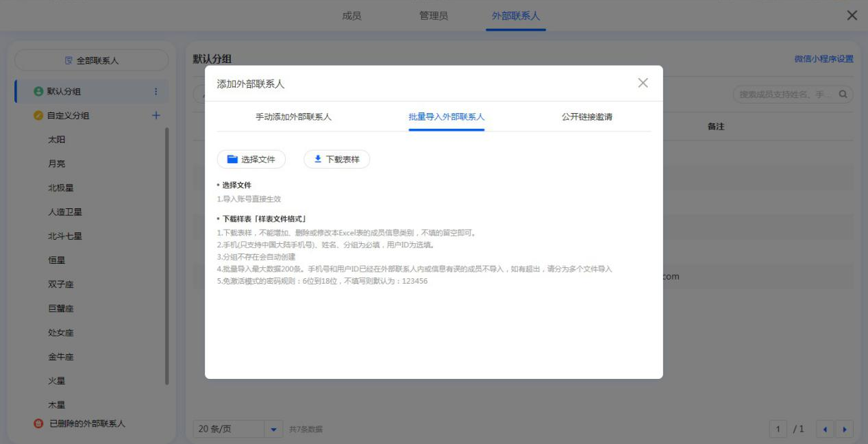This screenshot has height=444, width=868.
Task: Select the 批量导入外部联系人 tab
Action: [446, 117]
